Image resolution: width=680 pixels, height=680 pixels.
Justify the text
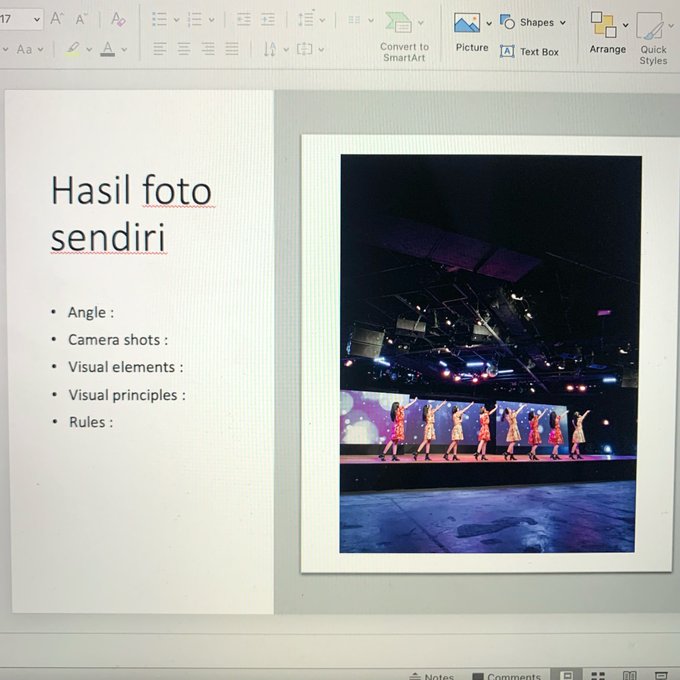232,49
